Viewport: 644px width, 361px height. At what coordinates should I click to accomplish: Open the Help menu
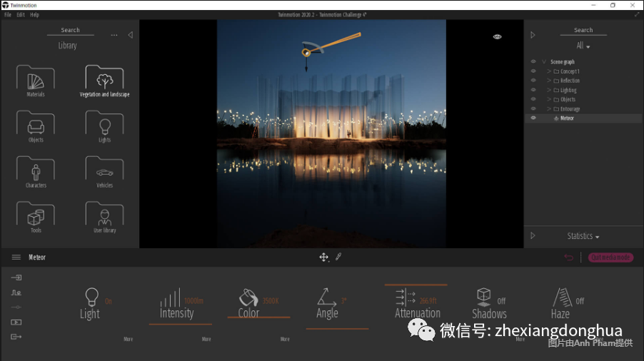pos(34,15)
